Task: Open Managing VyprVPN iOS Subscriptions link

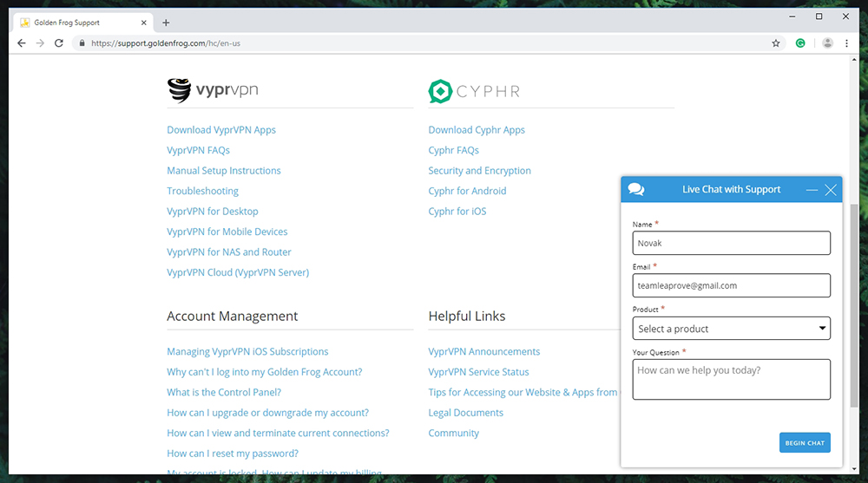Action: point(247,352)
